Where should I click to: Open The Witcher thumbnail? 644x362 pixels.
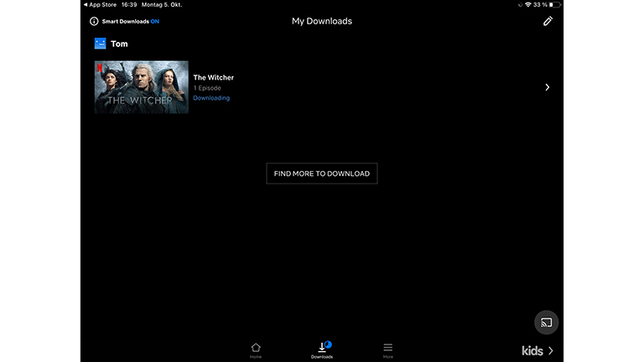141,87
